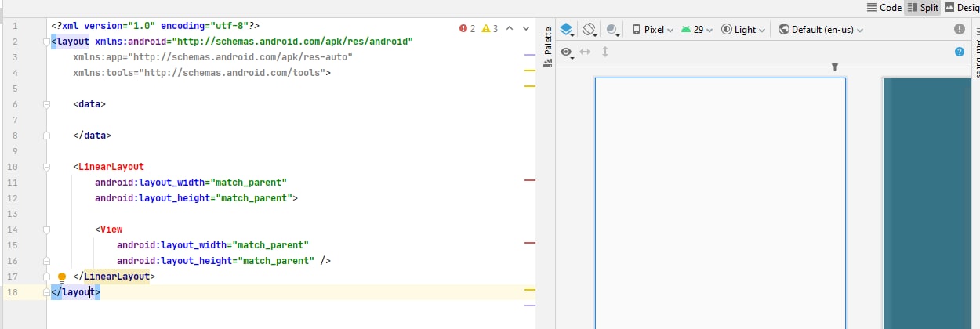Open the blue help icon
Image resolution: width=980 pixels, height=329 pixels.
(x=960, y=52)
